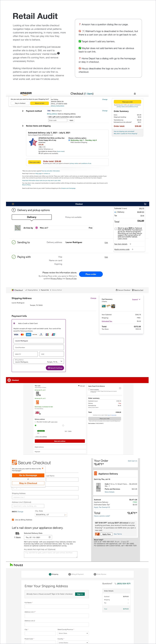Click the Walmart spark logo
This screenshot has height=644, width=156.
13,204
